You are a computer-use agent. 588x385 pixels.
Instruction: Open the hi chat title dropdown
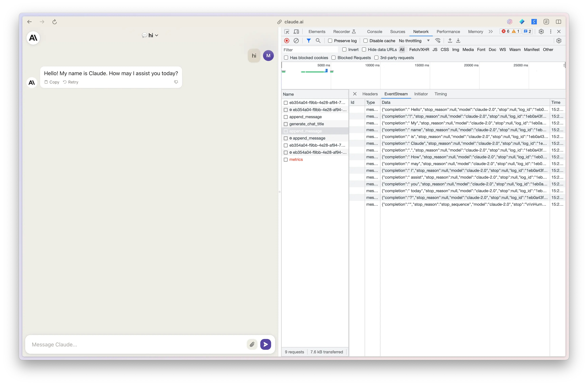point(150,35)
